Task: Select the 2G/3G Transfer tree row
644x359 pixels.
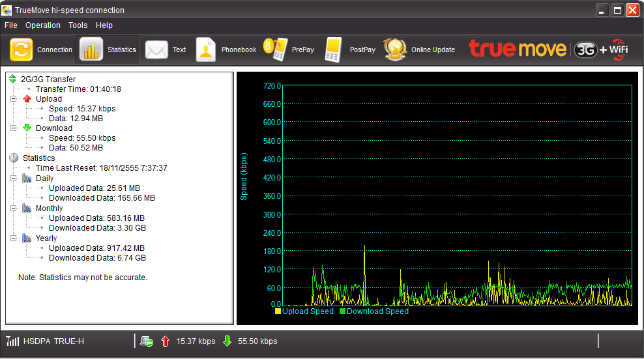Action: pyautogui.click(x=48, y=79)
